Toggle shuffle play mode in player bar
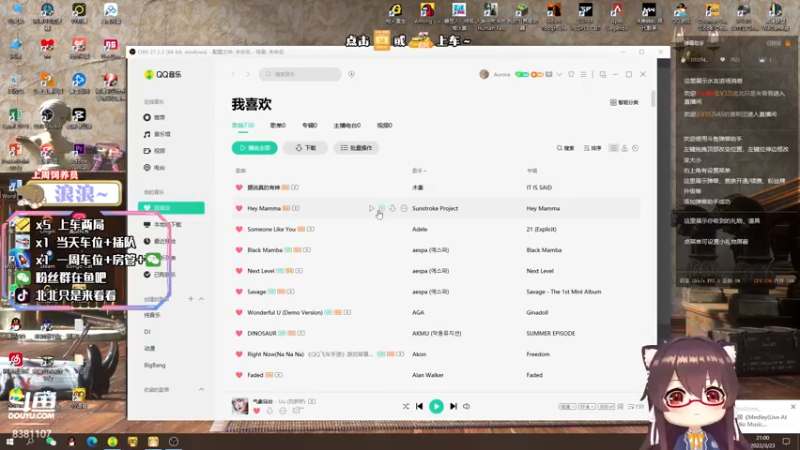This screenshot has width=800, height=450. [406, 407]
